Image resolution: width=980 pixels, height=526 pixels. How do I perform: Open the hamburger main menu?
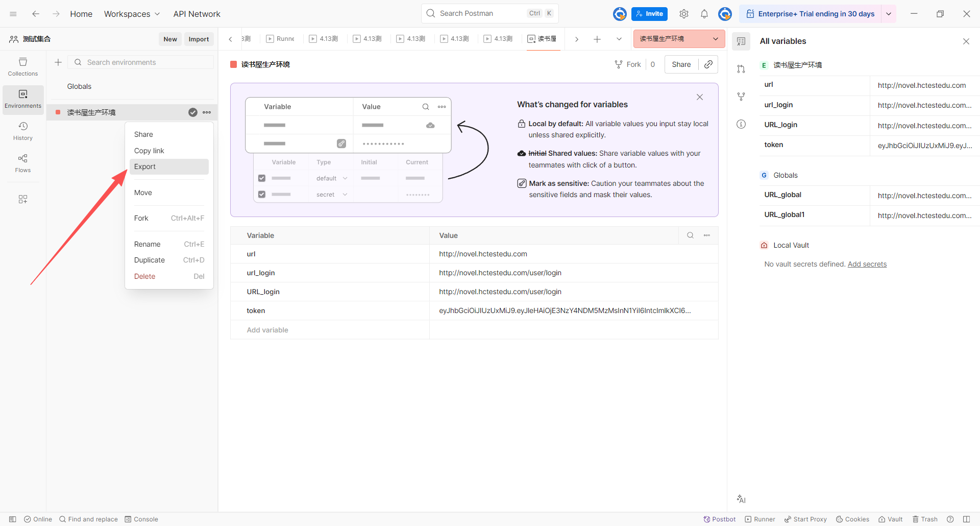(x=13, y=14)
